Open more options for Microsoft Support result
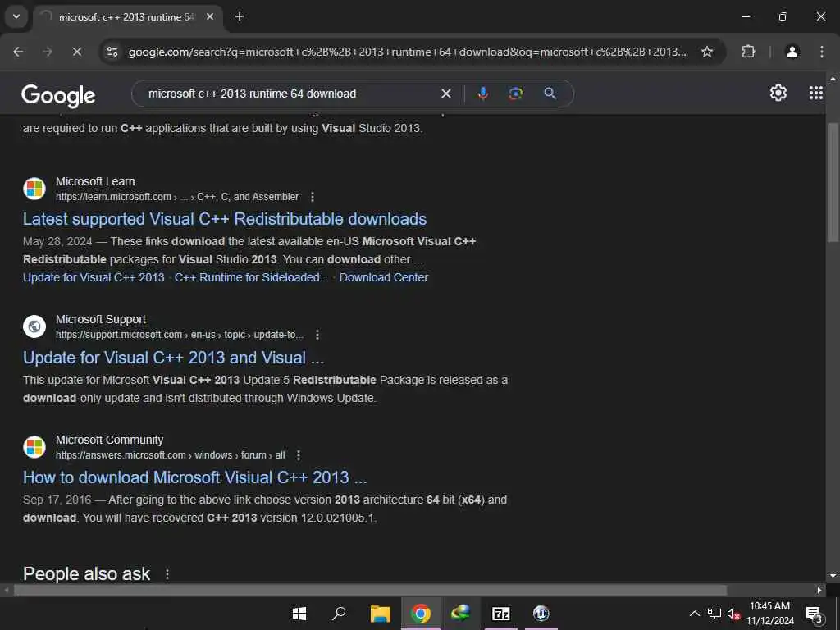Image resolution: width=840 pixels, height=630 pixels. point(317,335)
